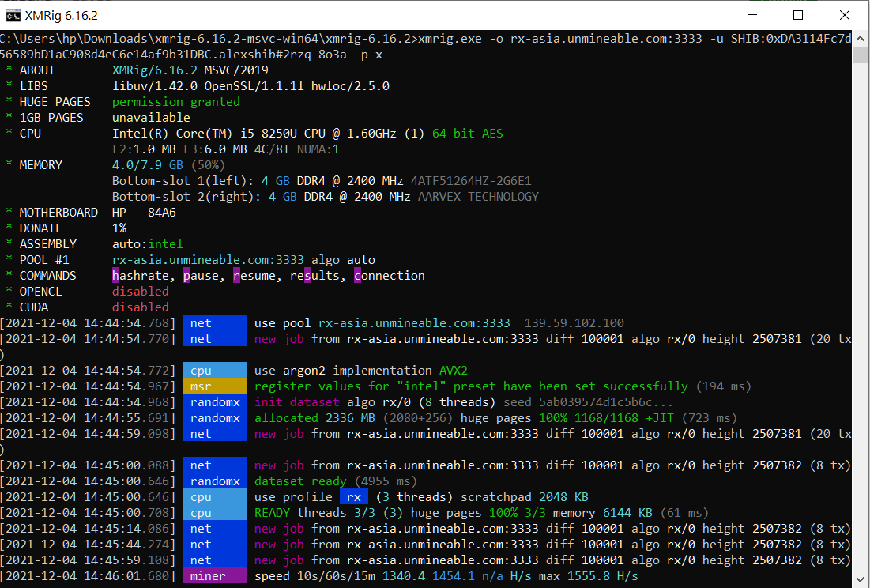Click the pool address in the POOL #1 row
Image resolution: width=870 pixels, height=588 pixels.
208,260
